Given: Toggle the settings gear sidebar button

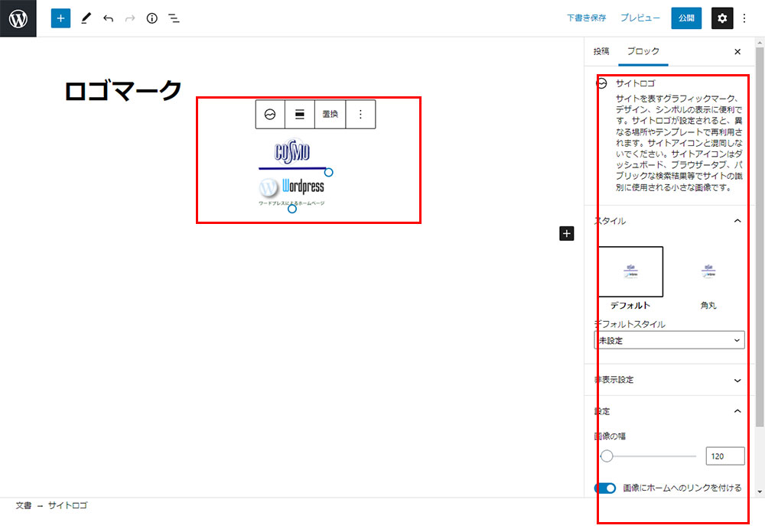Looking at the screenshot, I should [x=722, y=18].
